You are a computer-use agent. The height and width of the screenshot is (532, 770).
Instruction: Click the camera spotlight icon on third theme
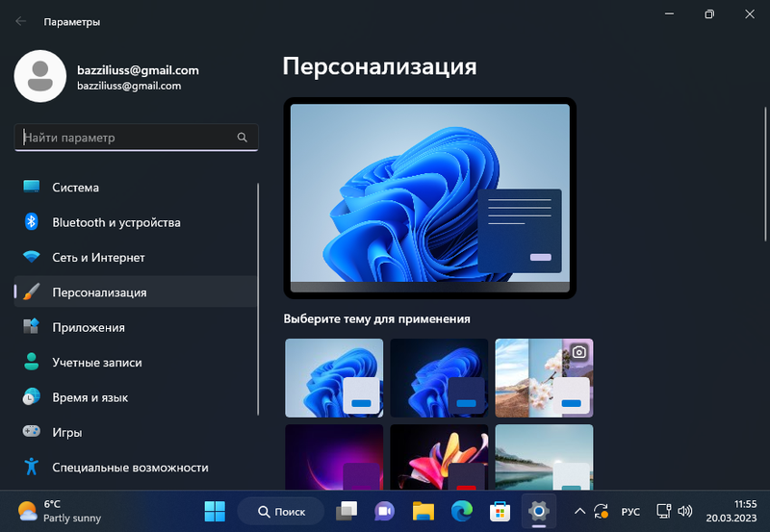tap(579, 352)
